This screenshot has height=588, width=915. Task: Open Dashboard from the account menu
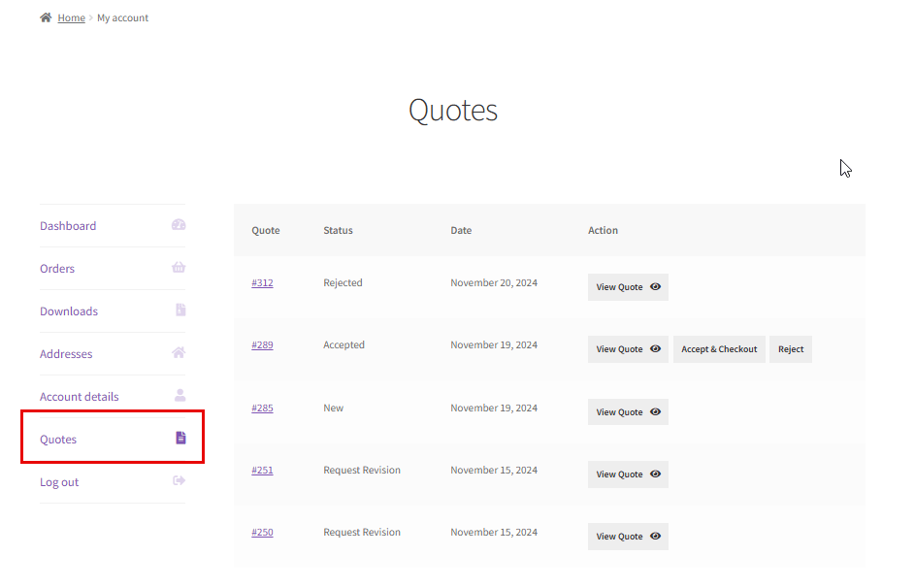(x=68, y=224)
